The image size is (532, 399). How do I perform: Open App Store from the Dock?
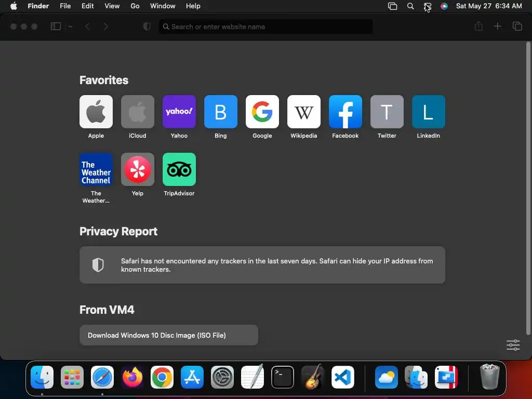click(192, 377)
